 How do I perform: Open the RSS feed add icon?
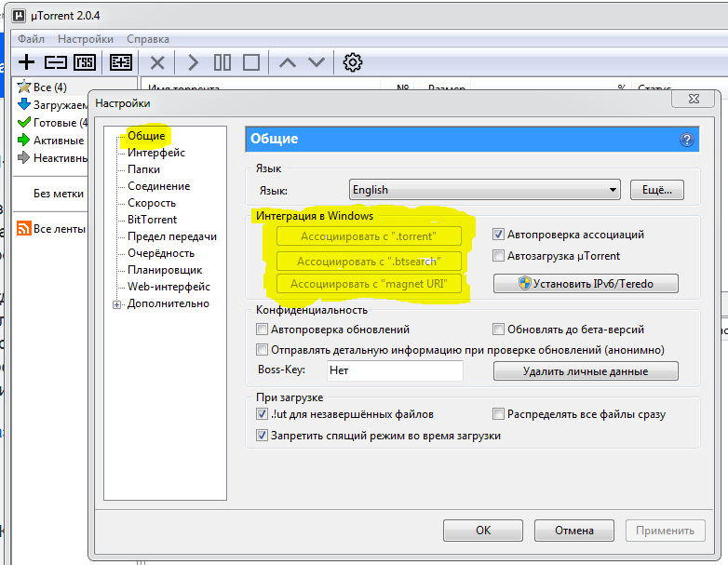[85, 62]
